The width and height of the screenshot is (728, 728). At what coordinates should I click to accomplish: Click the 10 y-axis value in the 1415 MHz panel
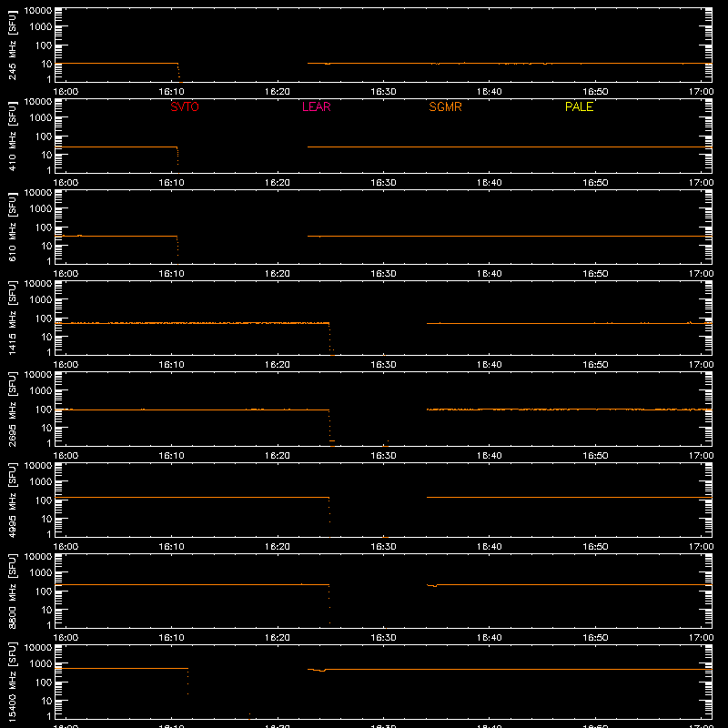46,337
